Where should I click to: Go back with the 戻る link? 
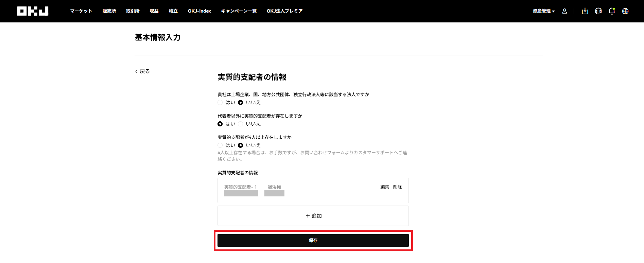pyautogui.click(x=142, y=71)
